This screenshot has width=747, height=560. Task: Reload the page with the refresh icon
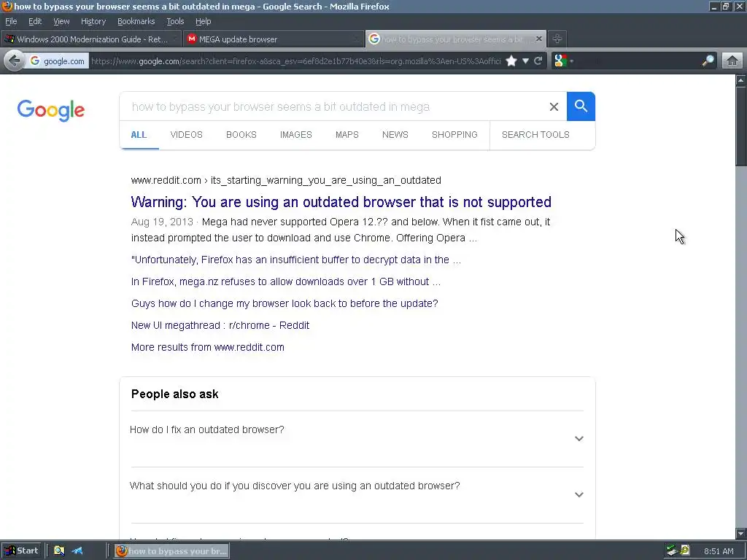538,61
